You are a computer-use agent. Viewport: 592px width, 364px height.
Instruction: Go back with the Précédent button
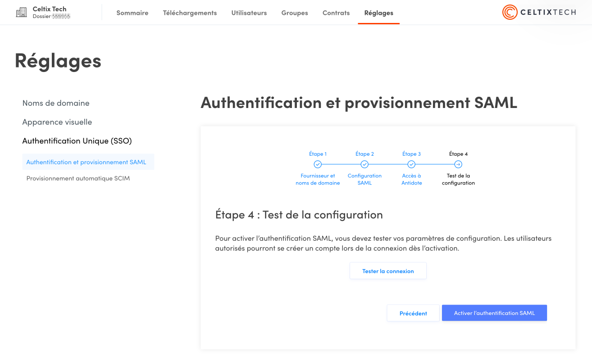pyautogui.click(x=413, y=313)
